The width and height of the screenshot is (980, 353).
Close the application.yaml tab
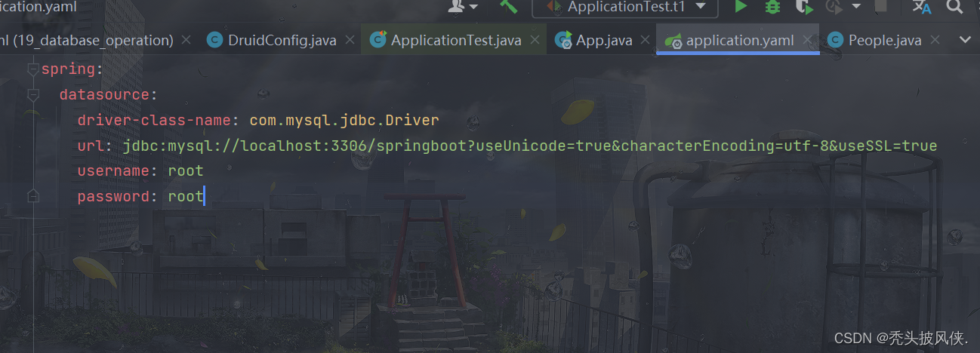coord(808,40)
